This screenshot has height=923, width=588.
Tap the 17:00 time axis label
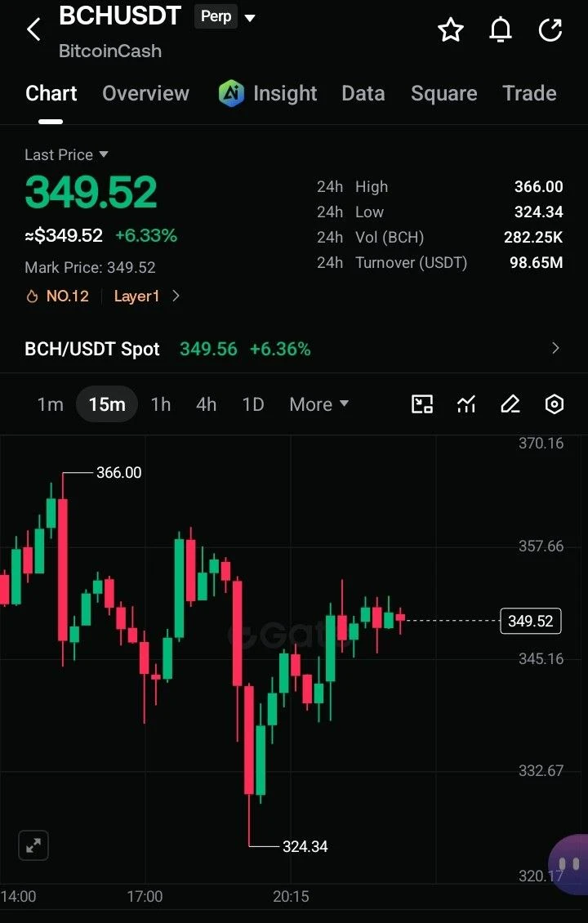pos(145,897)
